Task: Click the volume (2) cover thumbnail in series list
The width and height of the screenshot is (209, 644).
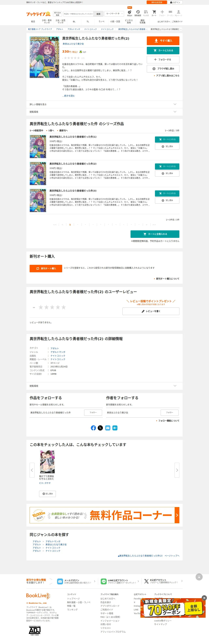Action: [38, 174]
